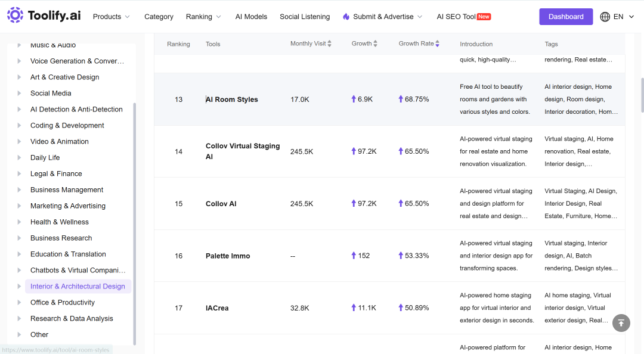Click the page vertical scrollbar

642,95
